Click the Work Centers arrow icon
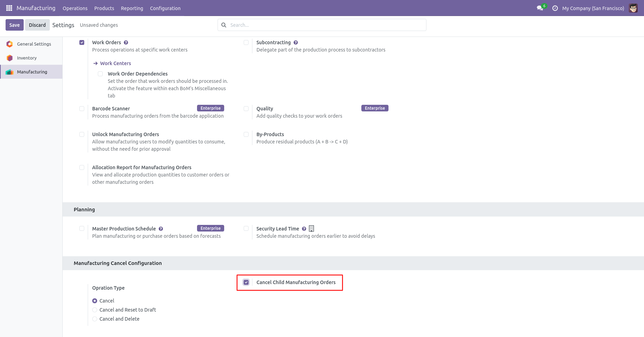644x337 pixels. tap(95, 63)
